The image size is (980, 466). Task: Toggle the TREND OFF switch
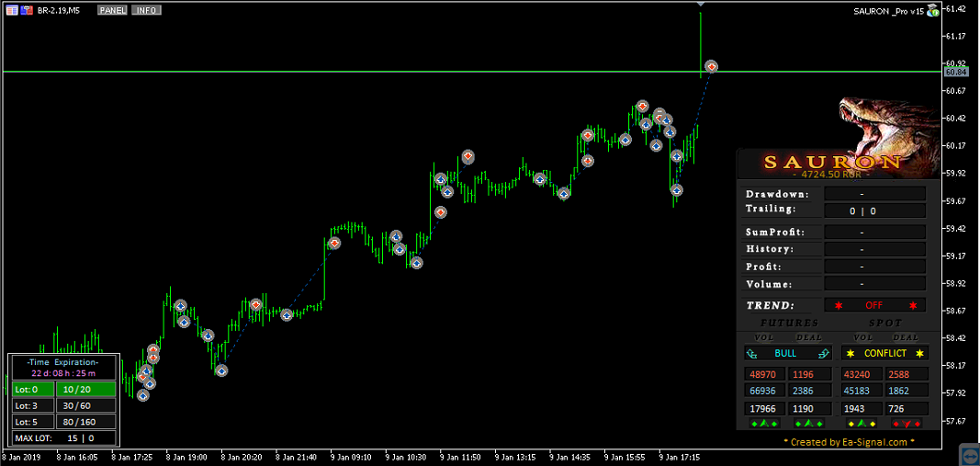coord(874,305)
